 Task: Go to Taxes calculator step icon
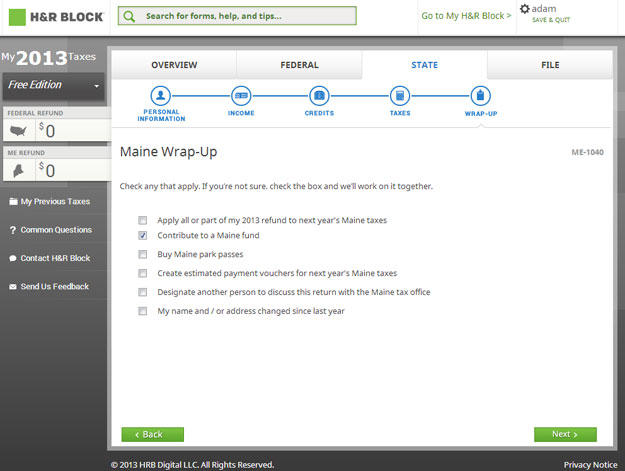400,96
